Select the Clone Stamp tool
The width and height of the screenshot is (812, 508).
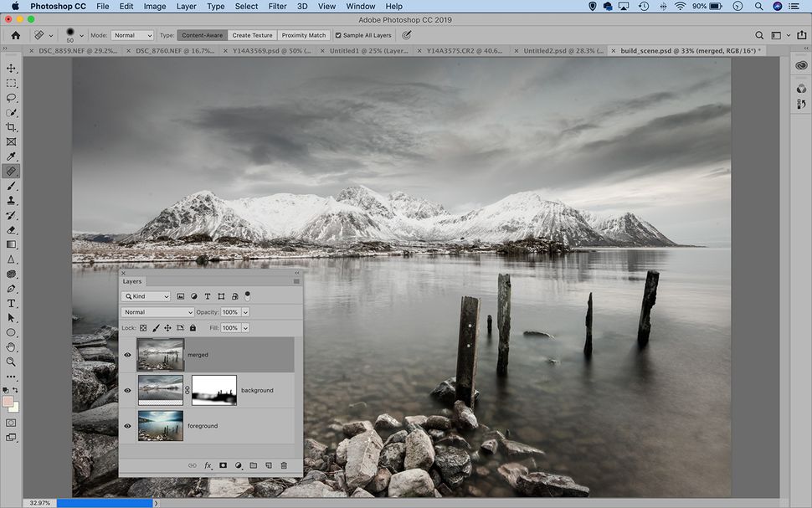(x=11, y=201)
